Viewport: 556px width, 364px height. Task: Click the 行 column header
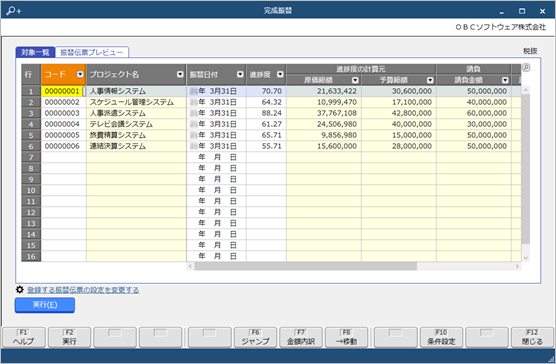(31, 74)
